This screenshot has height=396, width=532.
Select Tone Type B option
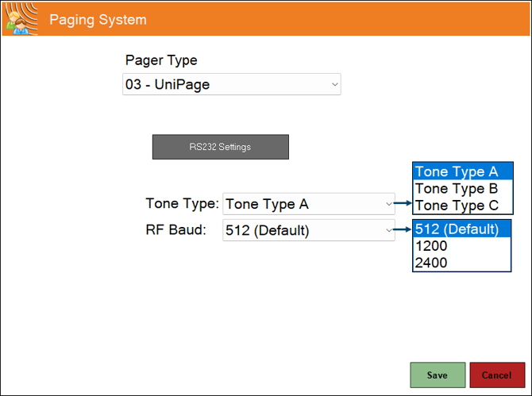point(462,189)
